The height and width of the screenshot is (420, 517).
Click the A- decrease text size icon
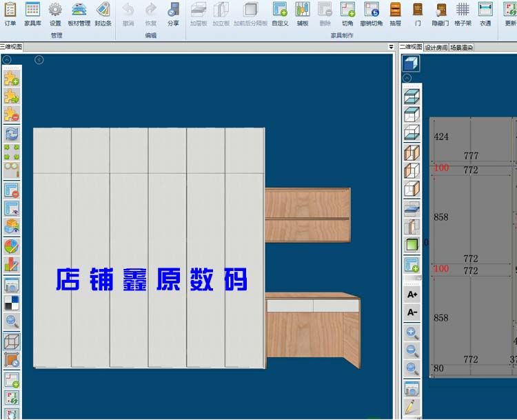tap(412, 312)
